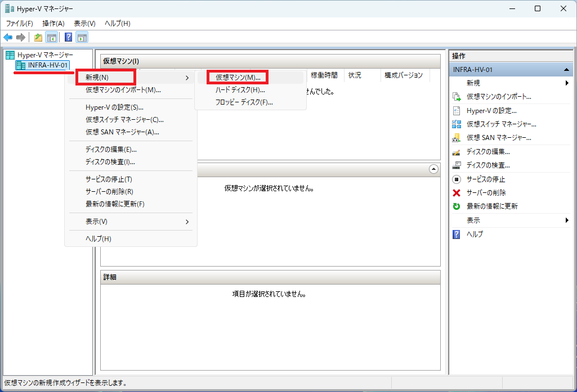Screen dimensions: 577x392
Task: Click 最新の情報に更新 link in Actions pane
Action: point(492,206)
